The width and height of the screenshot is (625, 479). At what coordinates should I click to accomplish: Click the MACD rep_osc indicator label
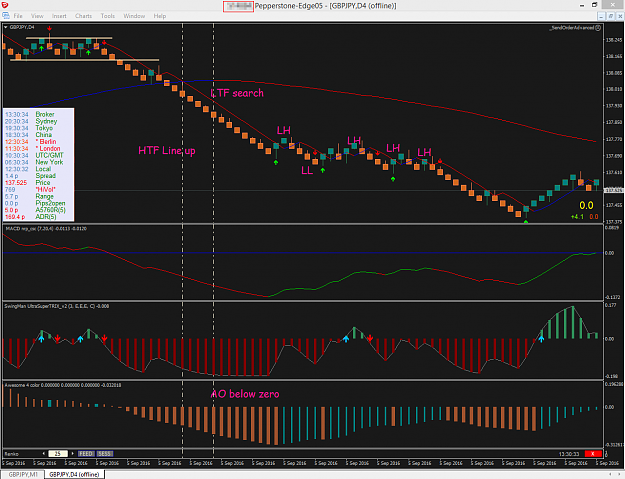[46, 229]
